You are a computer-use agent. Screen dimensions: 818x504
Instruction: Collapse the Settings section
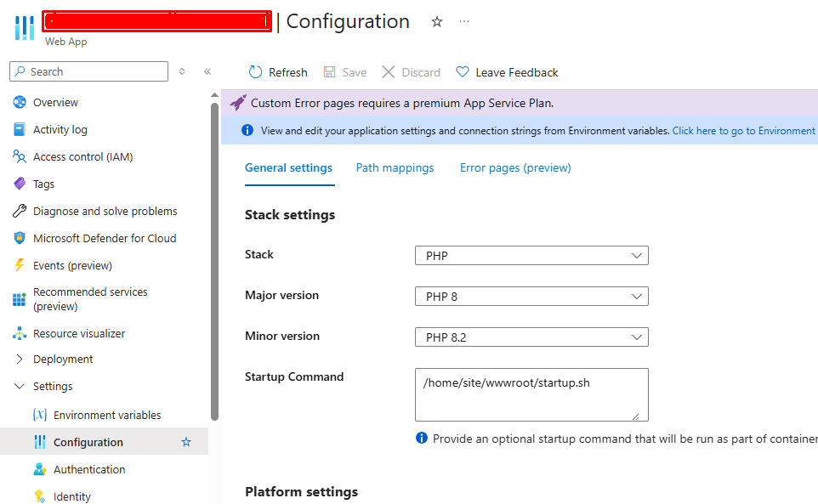point(20,386)
